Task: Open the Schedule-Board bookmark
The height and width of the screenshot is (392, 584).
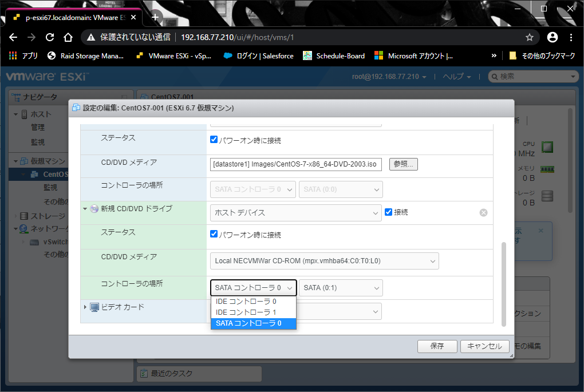Action: 334,56
